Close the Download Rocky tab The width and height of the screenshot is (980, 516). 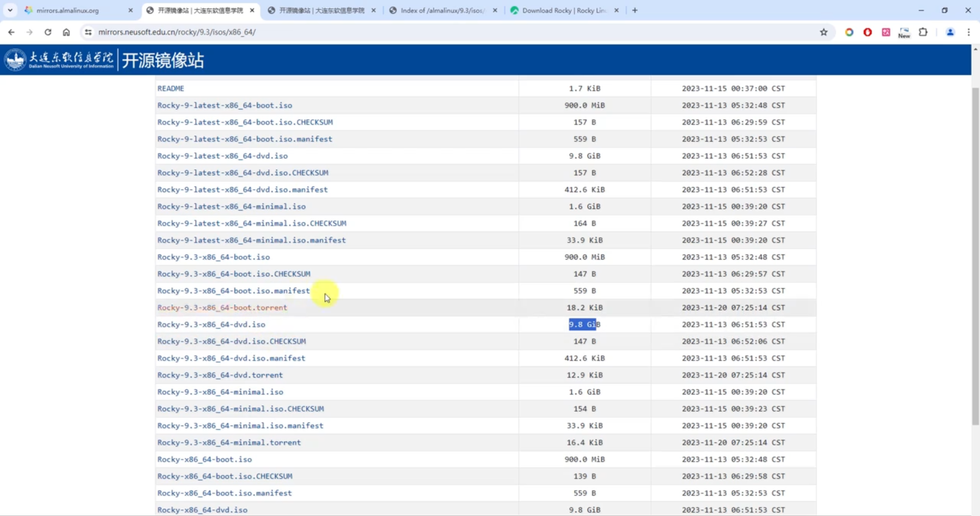[x=617, y=10]
